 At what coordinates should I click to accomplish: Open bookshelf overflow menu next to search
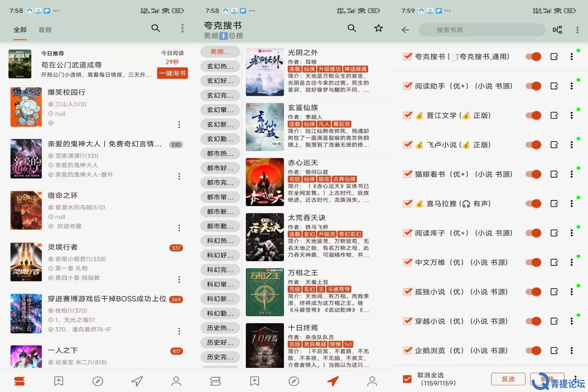point(182,28)
